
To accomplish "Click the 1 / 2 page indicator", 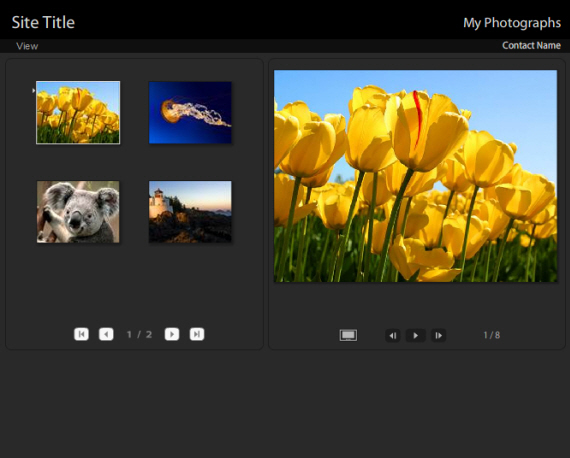I will click(x=139, y=334).
